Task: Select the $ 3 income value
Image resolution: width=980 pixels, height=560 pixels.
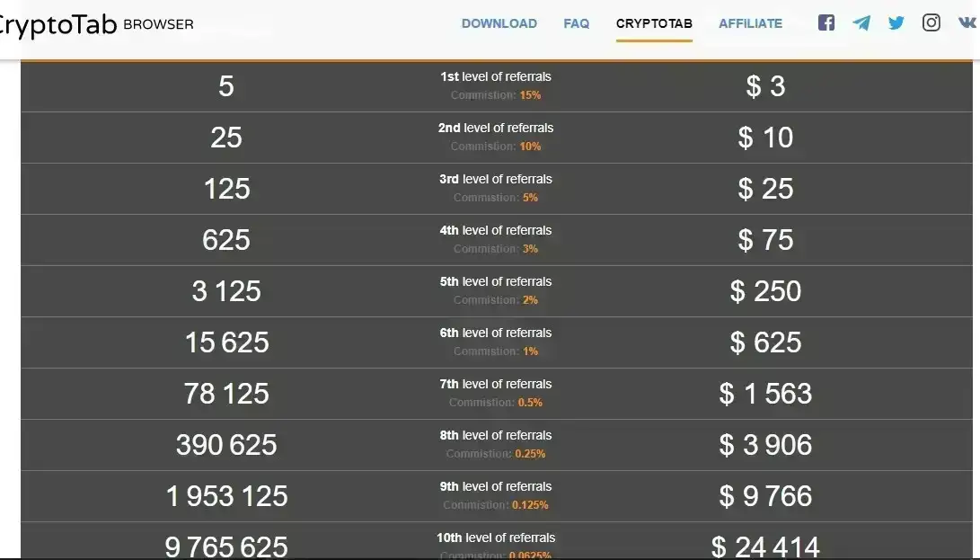Action: click(x=765, y=86)
